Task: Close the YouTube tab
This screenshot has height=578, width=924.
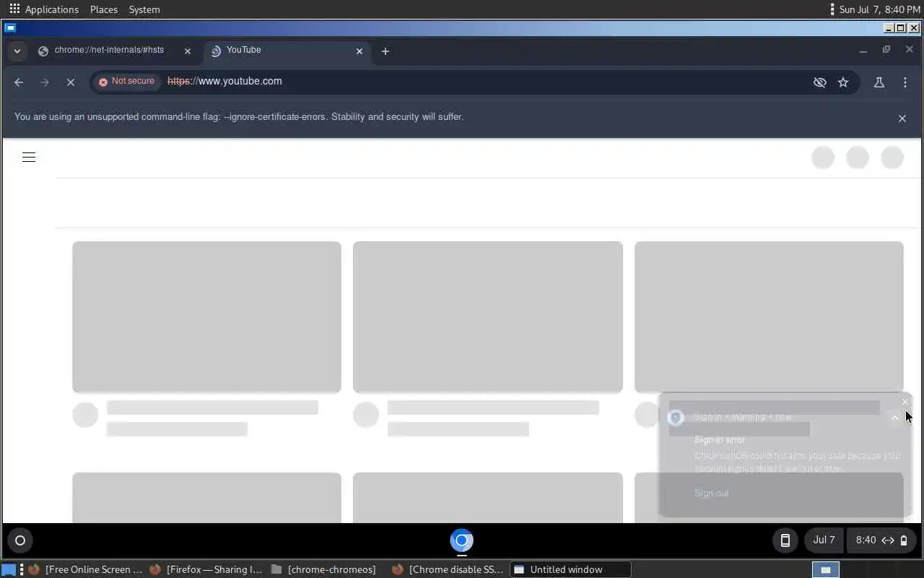Action: pos(359,51)
